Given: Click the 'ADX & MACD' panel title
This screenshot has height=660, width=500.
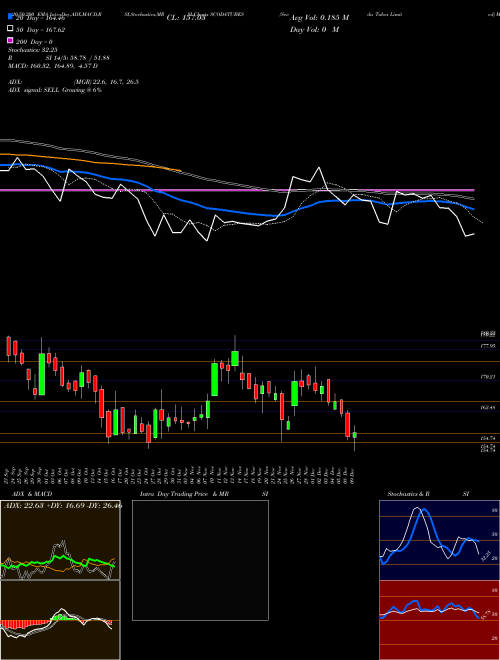Looking at the screenshot, I should point(32,494).
